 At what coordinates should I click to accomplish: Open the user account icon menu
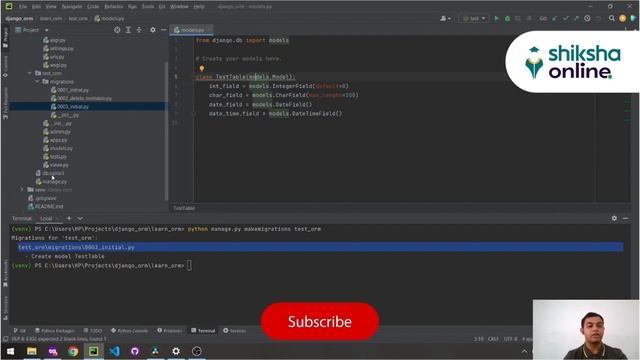[x=445, y=18]
